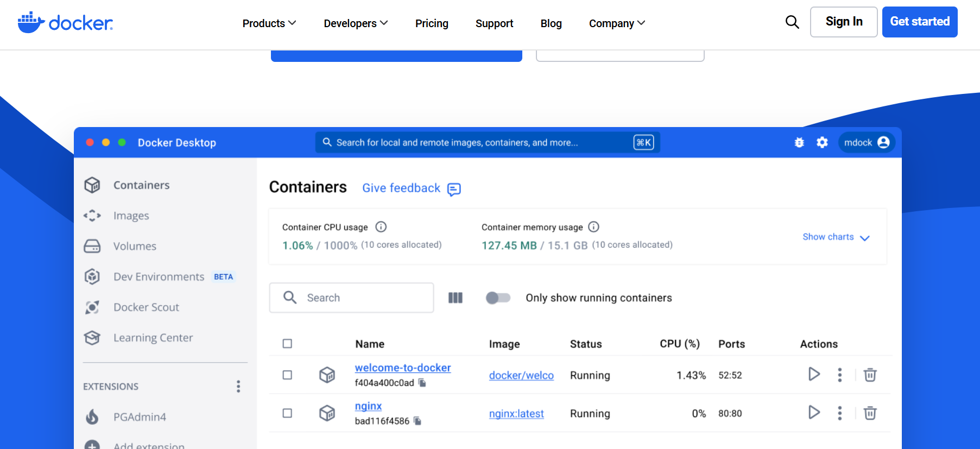The height and width of the screenshot is (449, 980).
Task: Open more actions for welcome-to-docker row
Action: click(x=840, y=375)
